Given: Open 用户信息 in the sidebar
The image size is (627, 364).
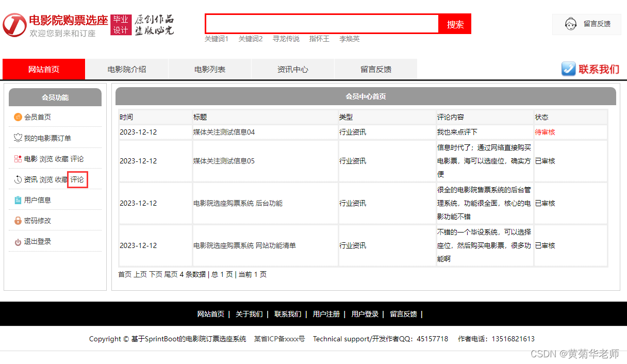Looking at the screenshot, I should pos(38,200).
